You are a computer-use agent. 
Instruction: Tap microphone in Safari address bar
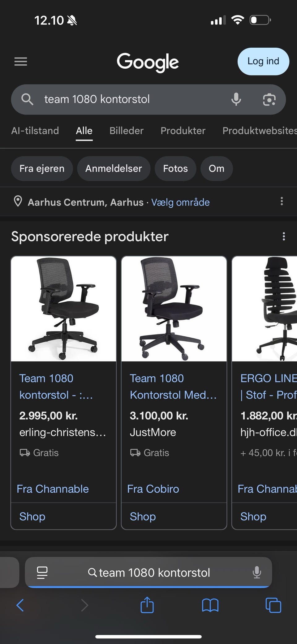[x=256, y=573]
